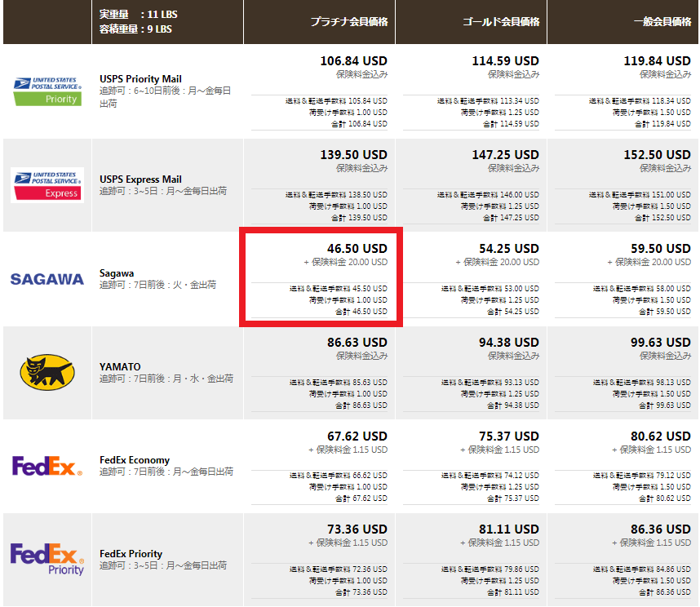This screenshot has height=607, width=700.
Task: Select the プラチナ会員価格 column header
Action: tap(349, 21)
